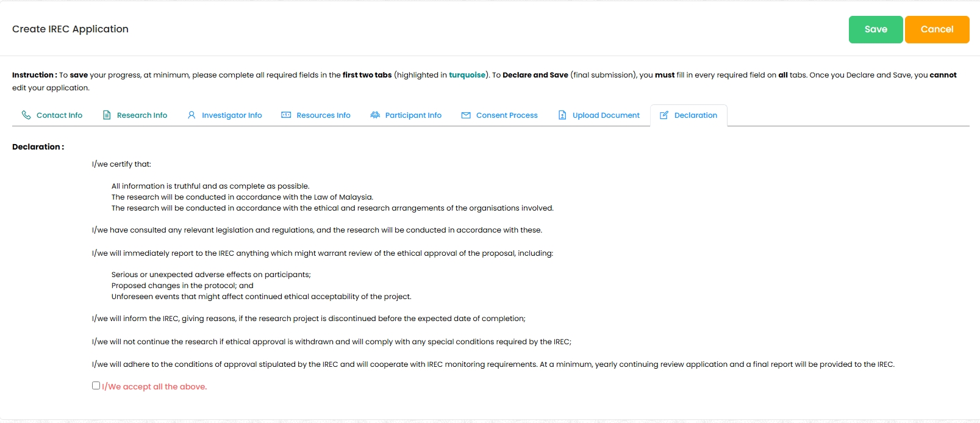
Task: Switch to the Consent Process tab
Action: pyautogui.click(x=499, y=115)
